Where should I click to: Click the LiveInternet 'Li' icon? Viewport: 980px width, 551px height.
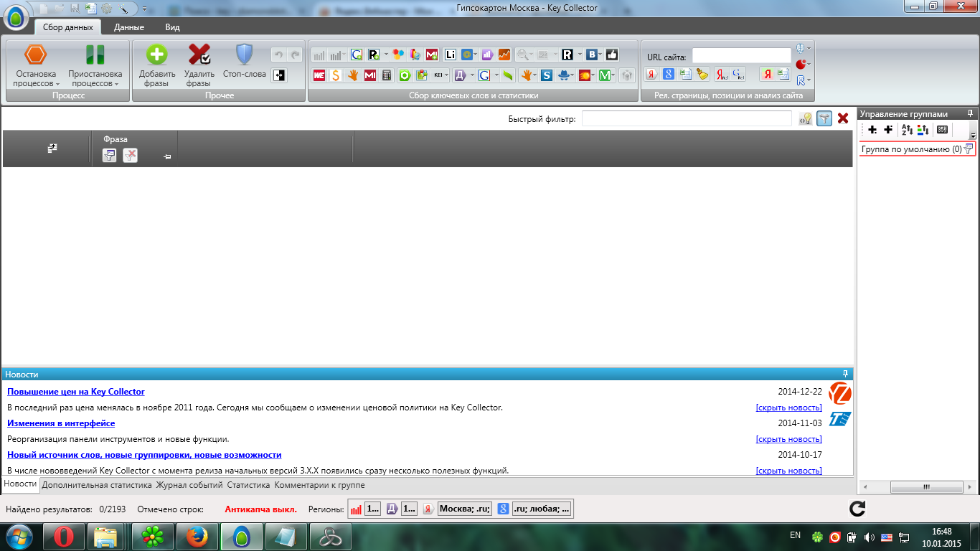[451, 55]
